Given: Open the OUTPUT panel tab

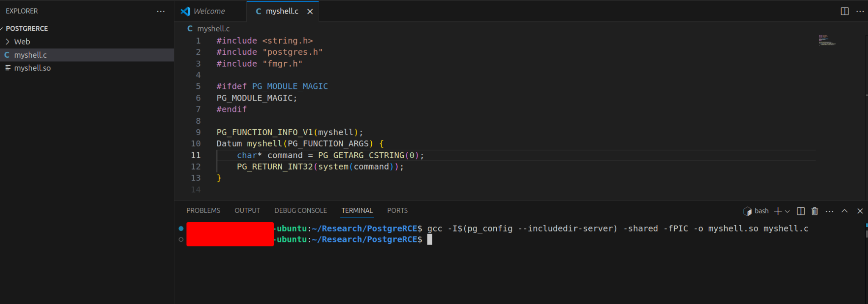Looking at the screenshot, I should (247, 211).
